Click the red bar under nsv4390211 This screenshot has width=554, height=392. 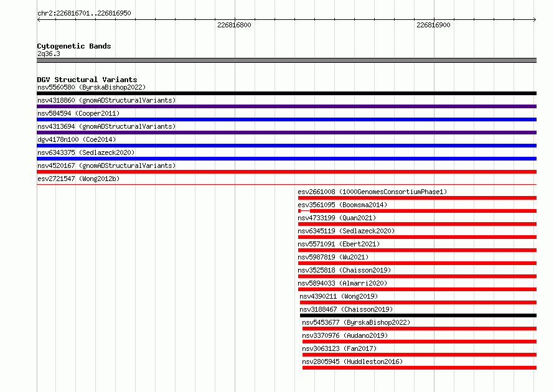[418, 302]
